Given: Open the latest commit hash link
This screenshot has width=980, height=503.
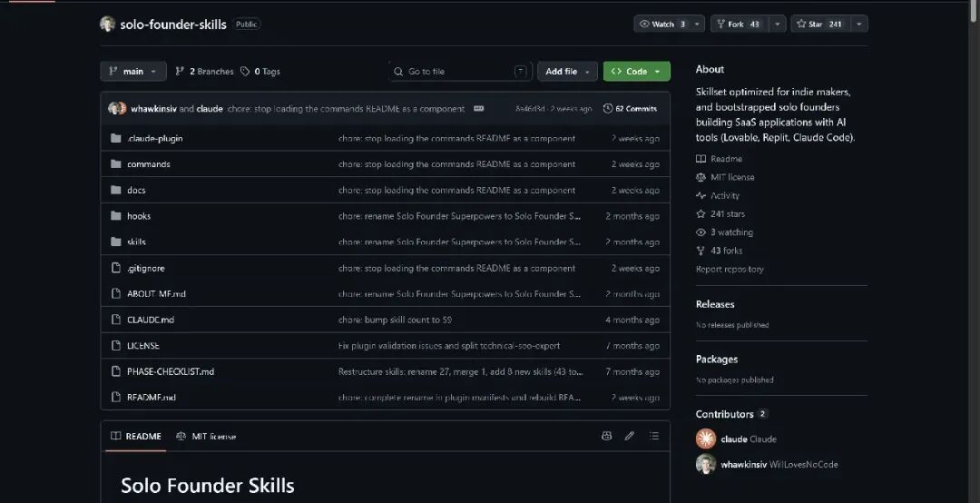Looking at the screenshot, I should tap(529, 109).
